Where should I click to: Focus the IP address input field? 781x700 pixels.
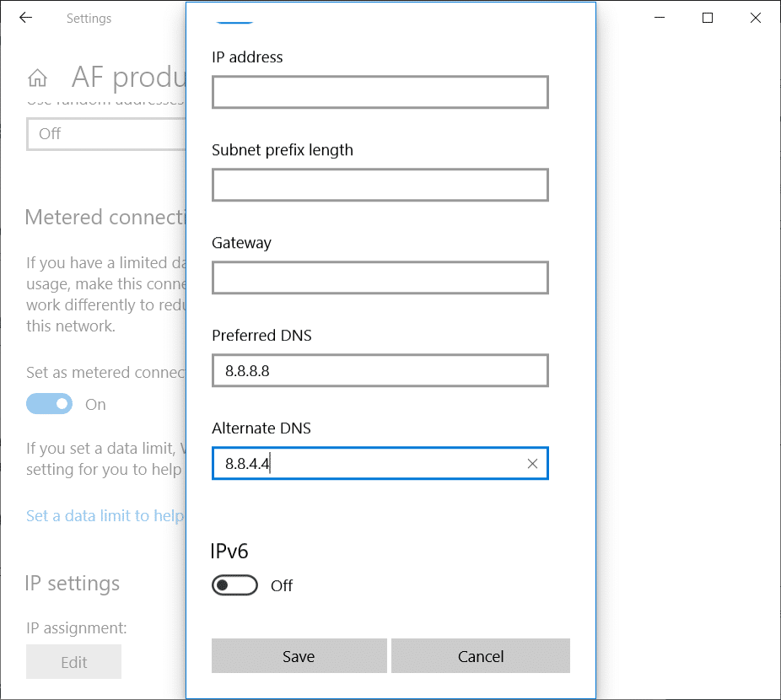click(380, 92)
